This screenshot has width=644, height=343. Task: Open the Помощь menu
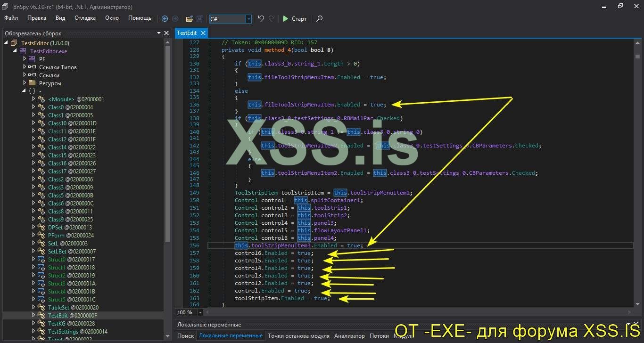coord(140,18)
